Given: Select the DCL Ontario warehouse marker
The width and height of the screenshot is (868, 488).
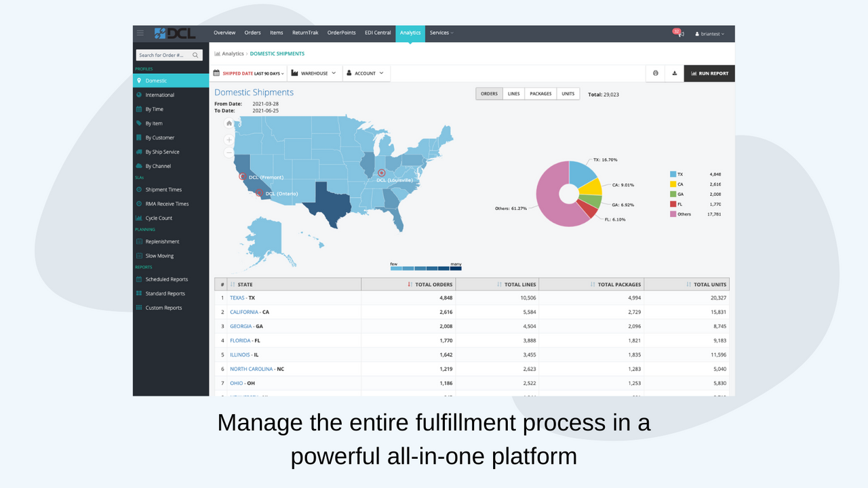Looking at the screenshot, I should pyautogui.click(x=259, y=192).
